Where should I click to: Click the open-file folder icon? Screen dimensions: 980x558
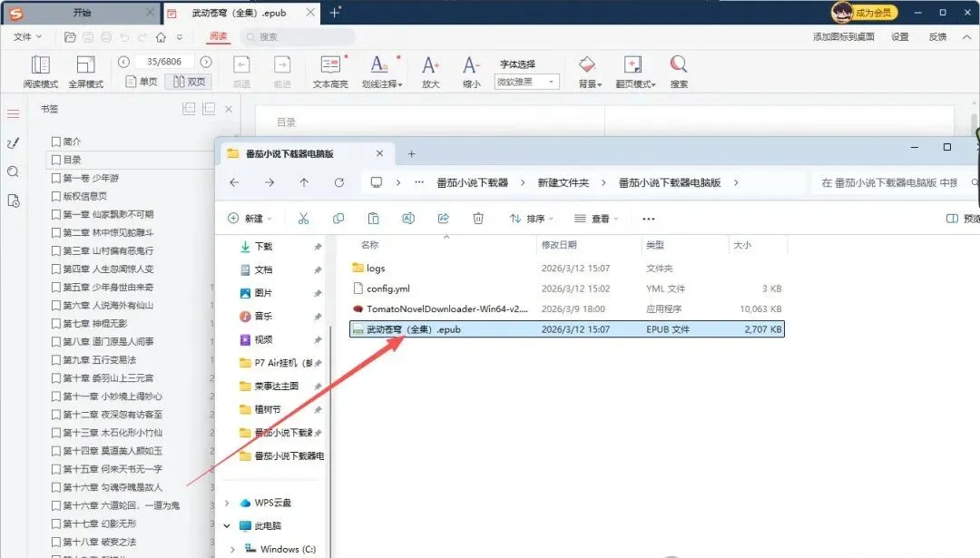tap(70, 37)
